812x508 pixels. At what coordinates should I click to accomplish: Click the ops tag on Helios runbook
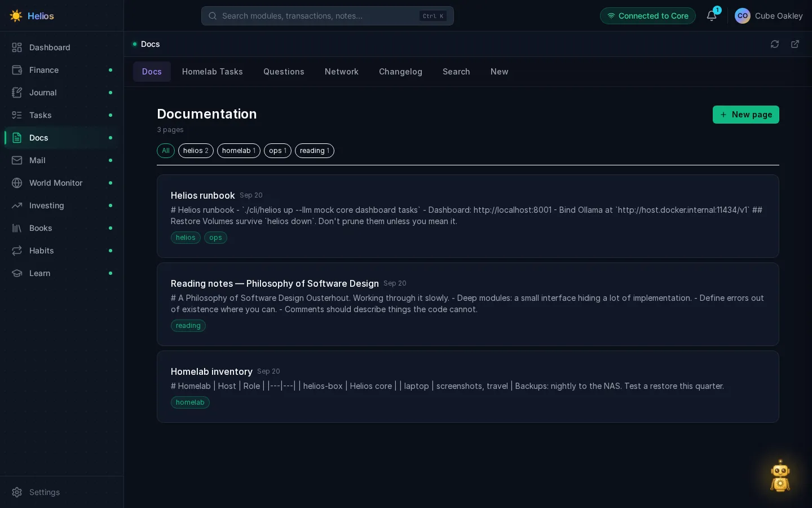pyautogui.click(x=215, y=238)
